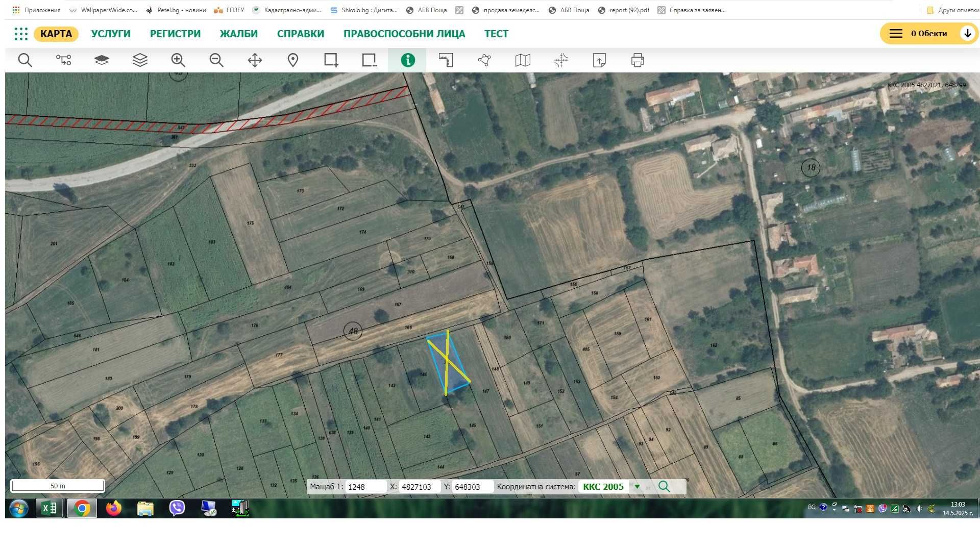
Task: Open the РЕГИСТРИ menu
Action: point(175,34)
